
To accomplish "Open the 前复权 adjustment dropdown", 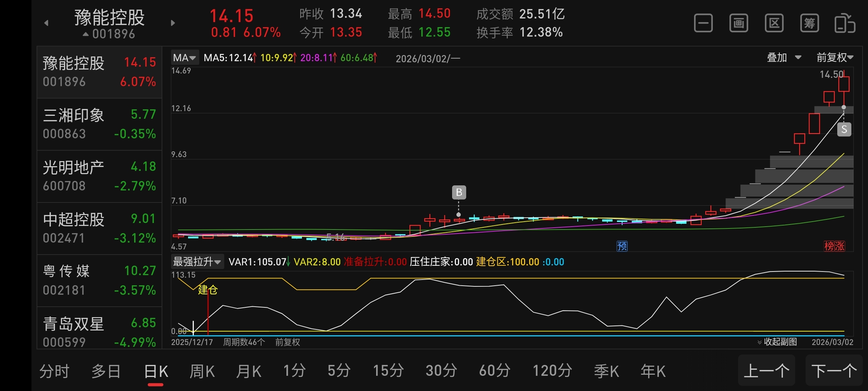I will point(835,58).
